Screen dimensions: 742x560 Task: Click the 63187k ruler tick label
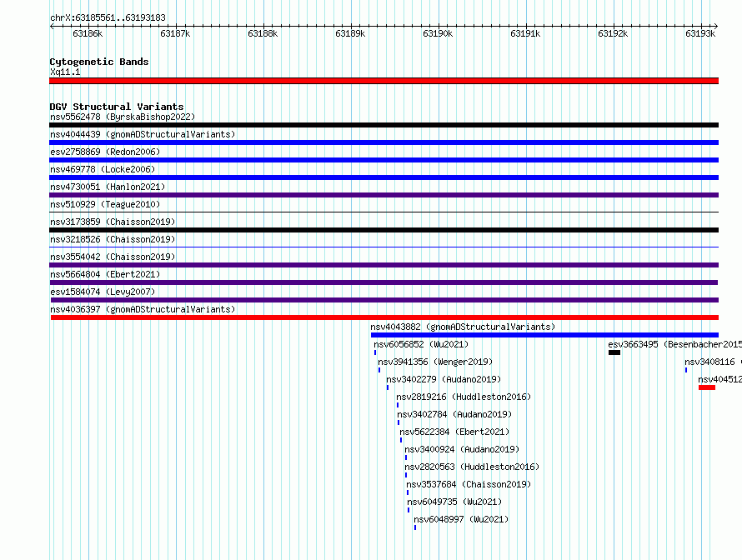(175, 33)
